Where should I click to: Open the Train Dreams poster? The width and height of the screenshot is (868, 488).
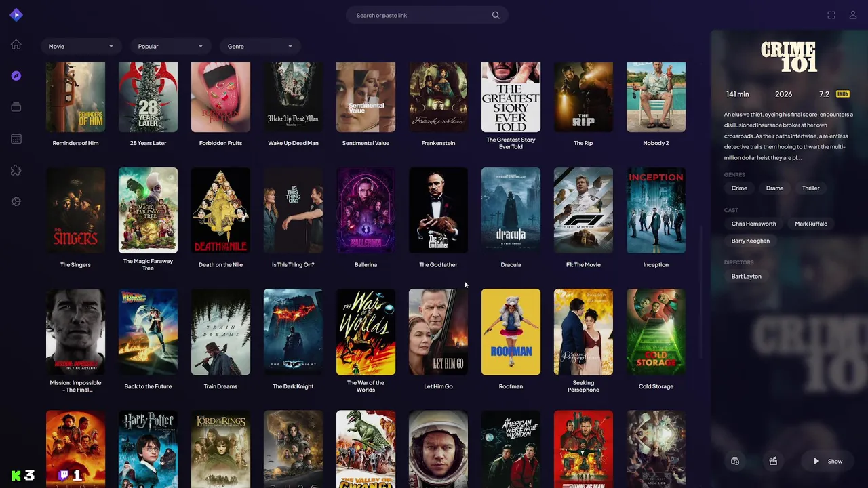[x=220, y=332]
